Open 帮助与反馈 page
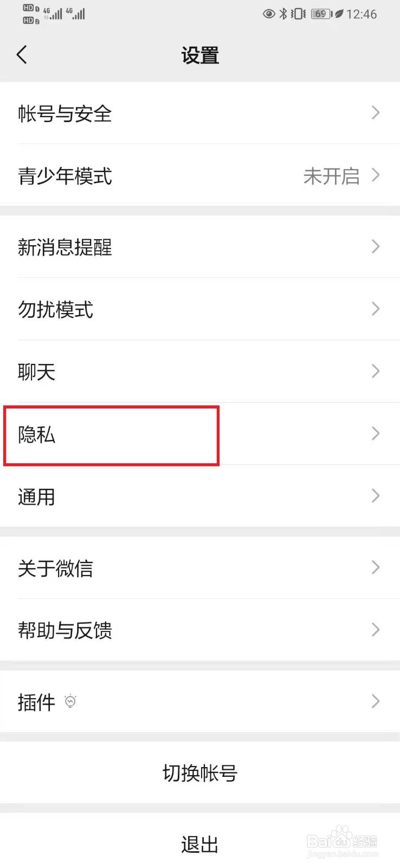400x868 pixels. coord(200,630)
